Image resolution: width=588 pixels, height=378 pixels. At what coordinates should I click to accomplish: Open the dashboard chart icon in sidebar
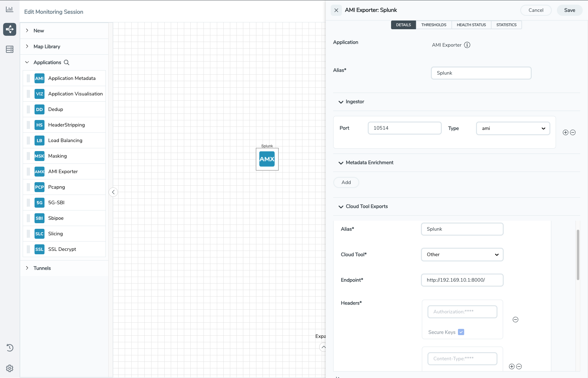tap(10, 9)
